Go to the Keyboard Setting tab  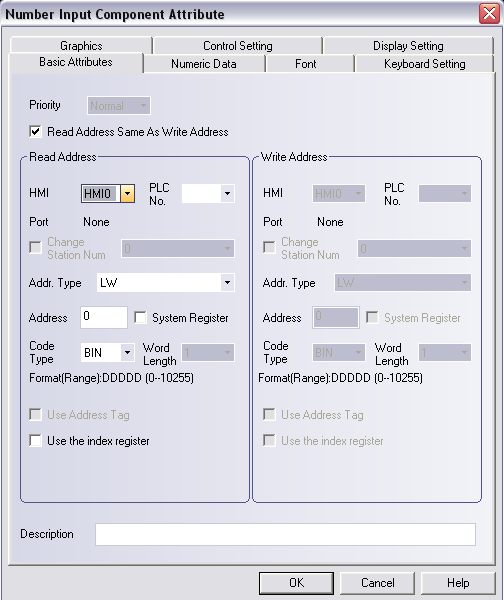click(x=424, y=64)
